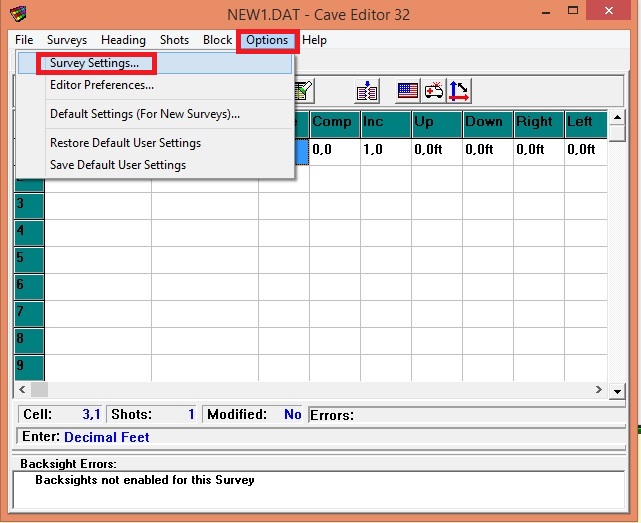Click the toolbar icon with blue down arrow
641x523 pixels.
pos(367,91)
